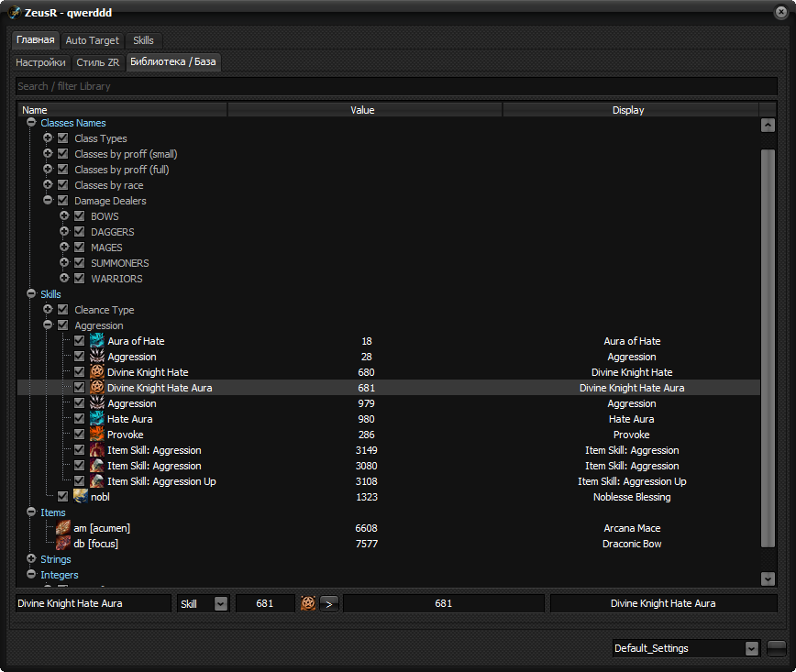Click the Aggression skill icon valued 28
Viewport: 796px width, 672px height.
97,357
